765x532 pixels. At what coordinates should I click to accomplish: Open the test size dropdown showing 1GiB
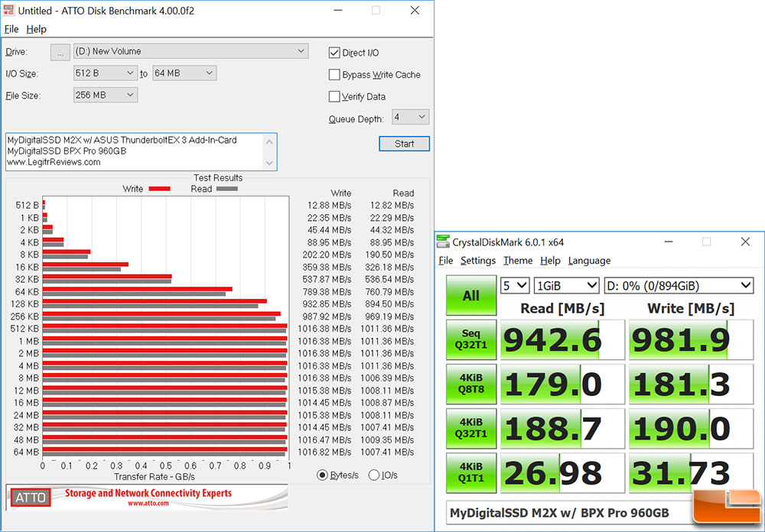[566, 286]
